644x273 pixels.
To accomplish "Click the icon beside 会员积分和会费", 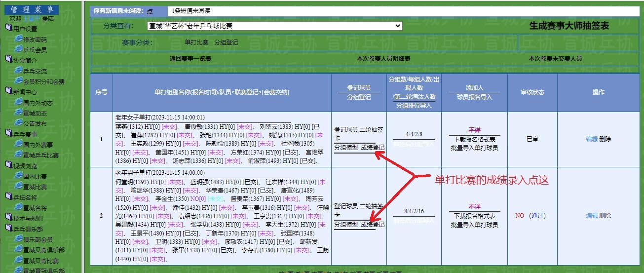I will 18,81.
